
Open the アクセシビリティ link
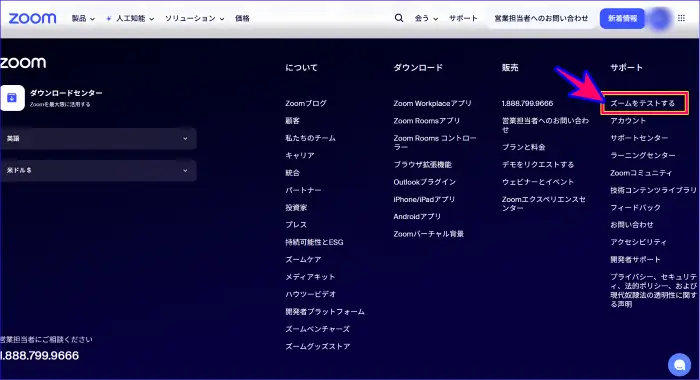[638, 242]
